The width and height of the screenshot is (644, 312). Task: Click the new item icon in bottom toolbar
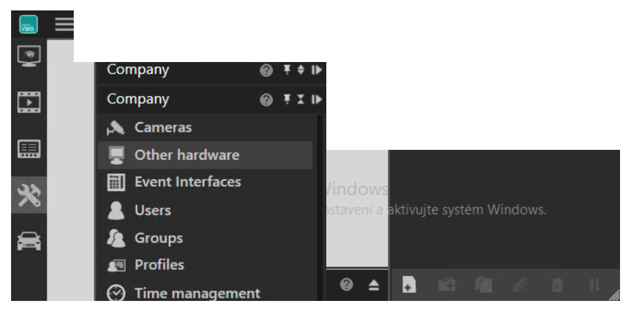coord(407,286)
